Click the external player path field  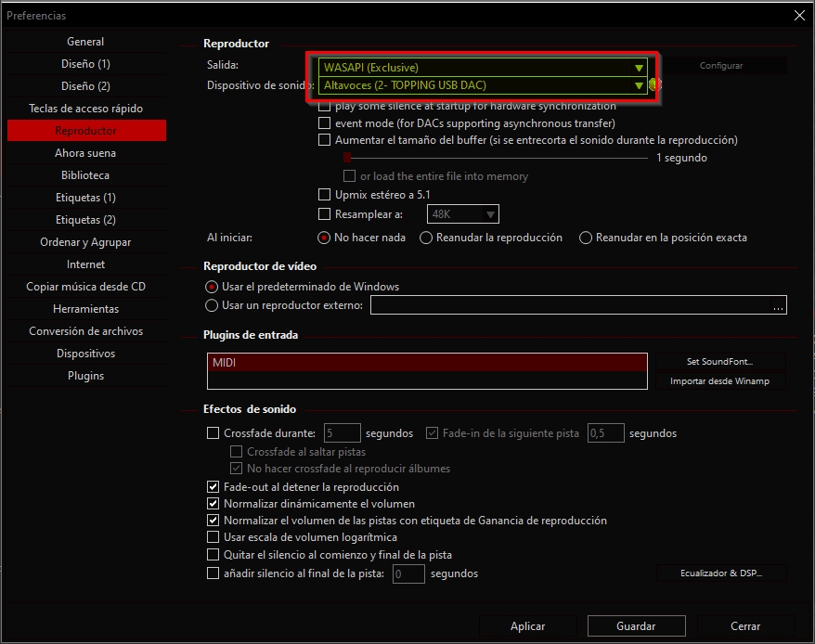(570, 305)
